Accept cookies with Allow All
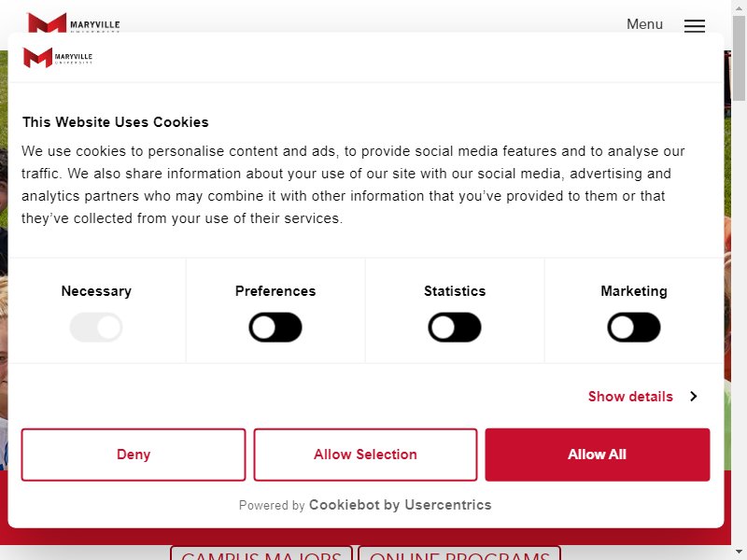The width and height of the screenshot is (747, 560). 598,455
